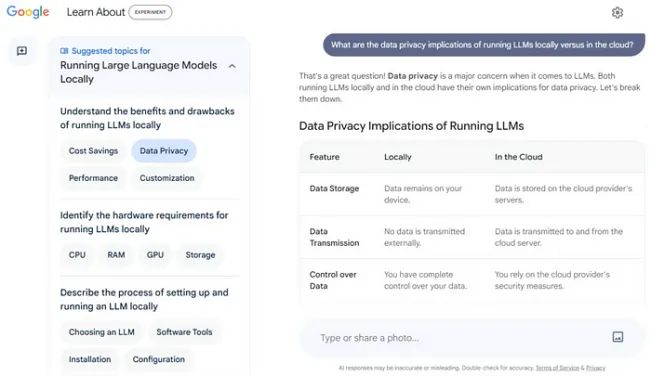
Task: Click the suggested topics book icon
Action: (x=64, y=51)
